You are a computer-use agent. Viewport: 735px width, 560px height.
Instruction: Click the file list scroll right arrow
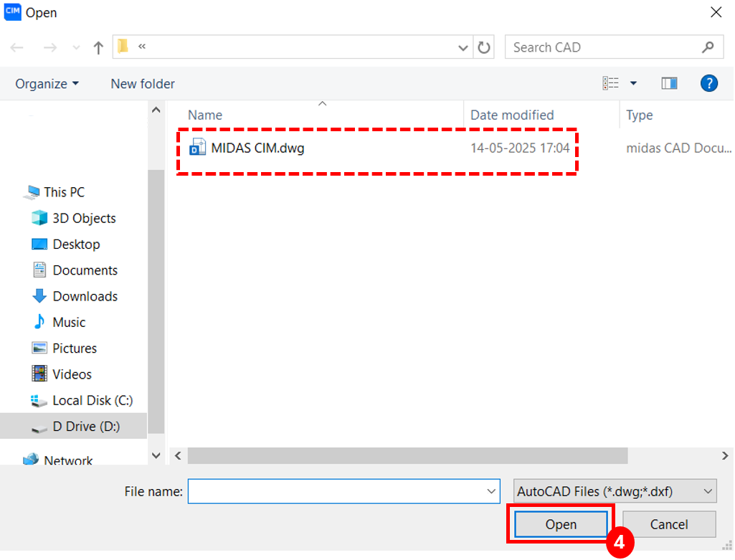coord(725,456)
